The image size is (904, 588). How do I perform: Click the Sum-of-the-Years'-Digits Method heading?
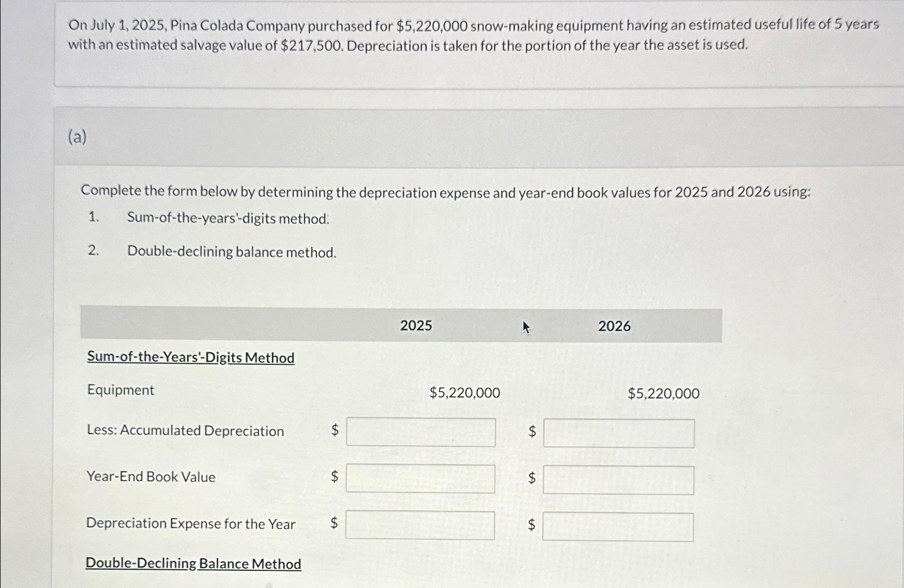coord(190,357)
